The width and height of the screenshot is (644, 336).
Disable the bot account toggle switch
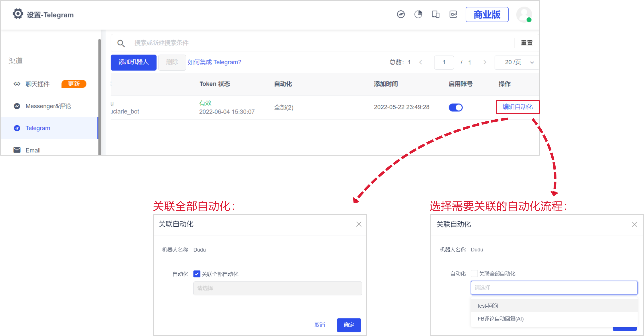[455, 107]
